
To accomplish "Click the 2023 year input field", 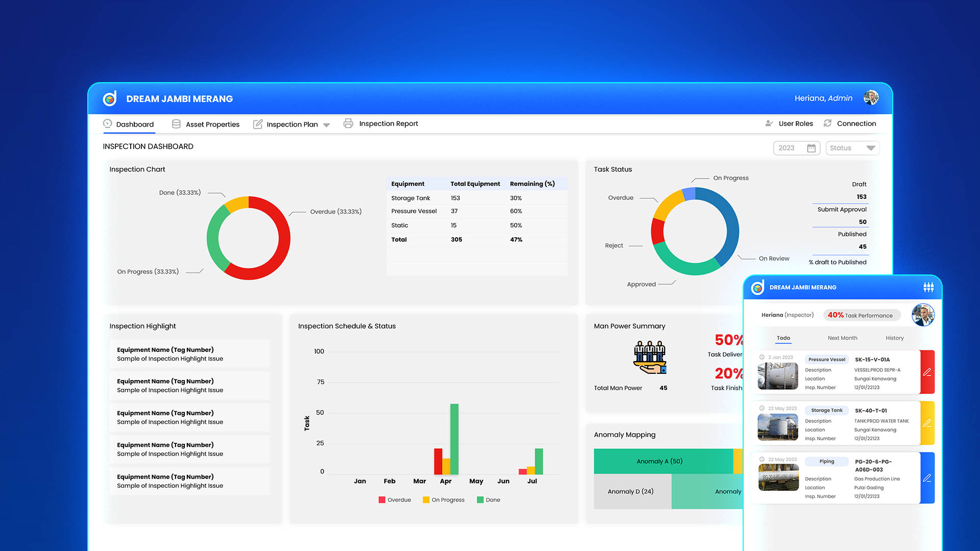I will 797,148.
